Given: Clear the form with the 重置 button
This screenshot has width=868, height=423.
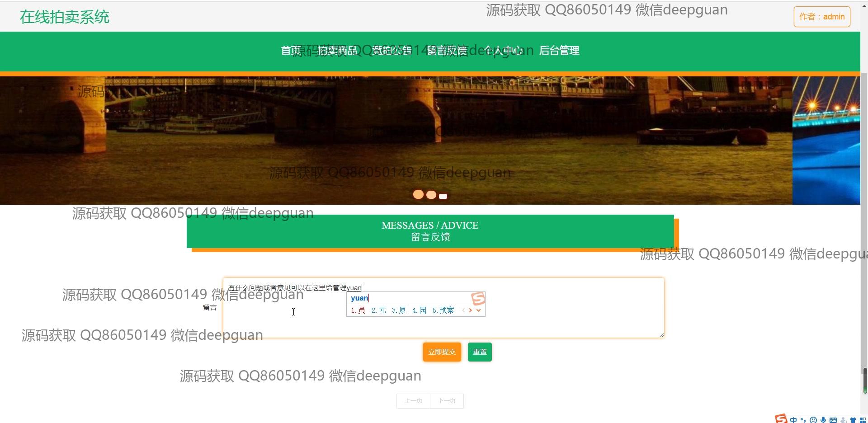Looking at the screenshot, I should (480, 352).
